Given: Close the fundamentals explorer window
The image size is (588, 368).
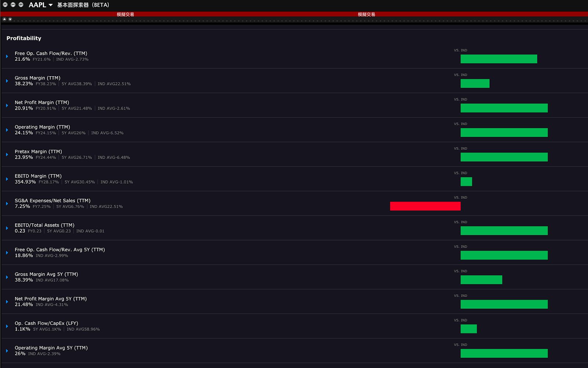Looking at the screenshot, I should tap(5, 5).
